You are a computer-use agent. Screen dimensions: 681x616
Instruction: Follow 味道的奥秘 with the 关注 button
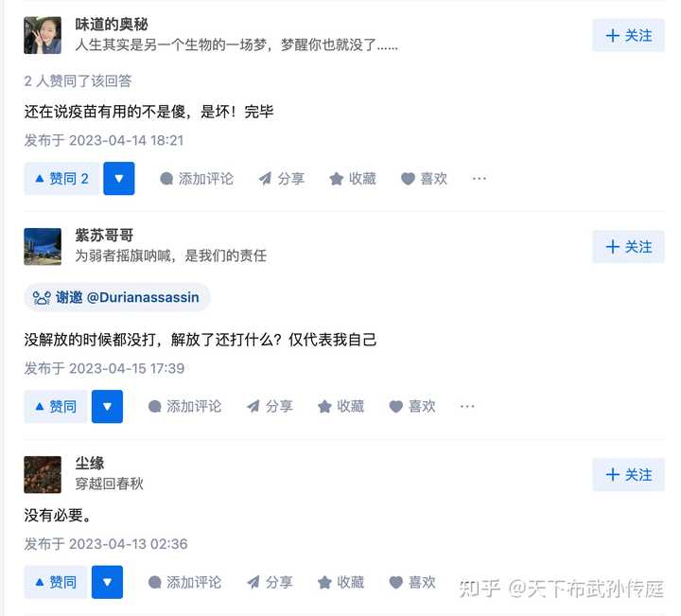click(628, 36)
